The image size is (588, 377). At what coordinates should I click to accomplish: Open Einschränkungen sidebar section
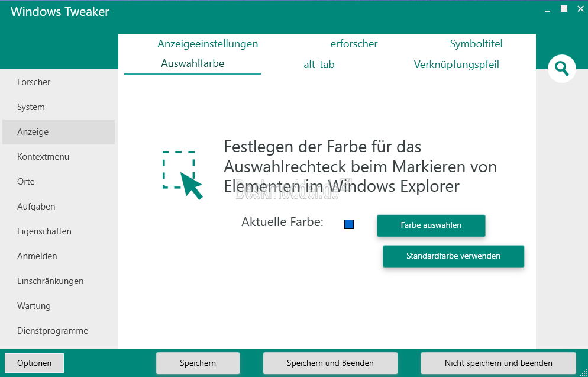click(x=59, y=281)
